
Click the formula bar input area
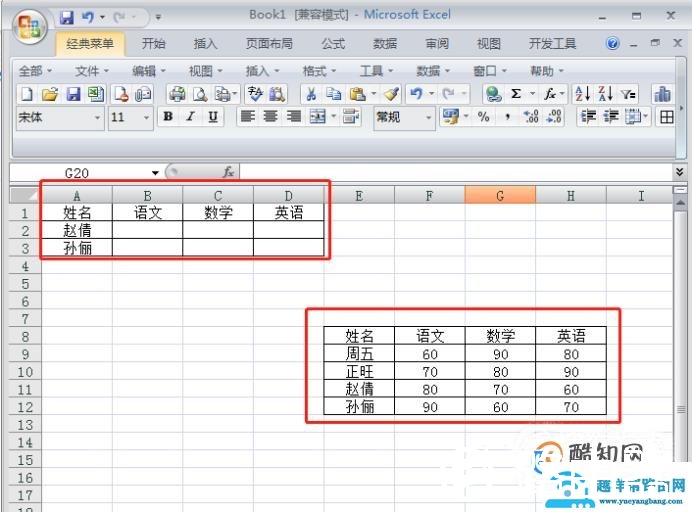coord(455,172)
